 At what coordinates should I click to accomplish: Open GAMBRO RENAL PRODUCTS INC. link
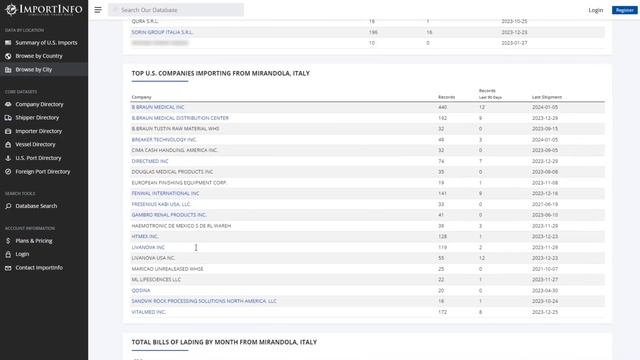pyautogui.click(x=169, y=215)
